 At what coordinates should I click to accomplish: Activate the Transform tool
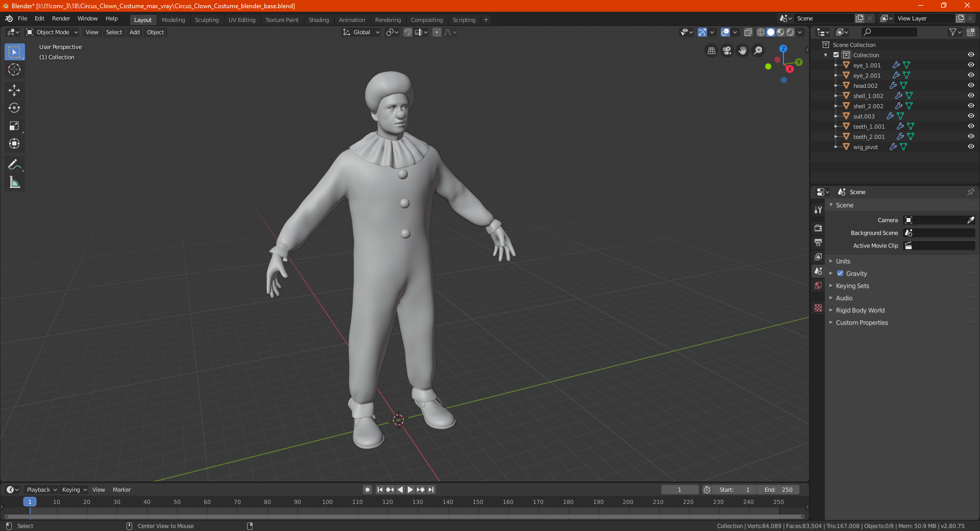(x=14, y=144)
